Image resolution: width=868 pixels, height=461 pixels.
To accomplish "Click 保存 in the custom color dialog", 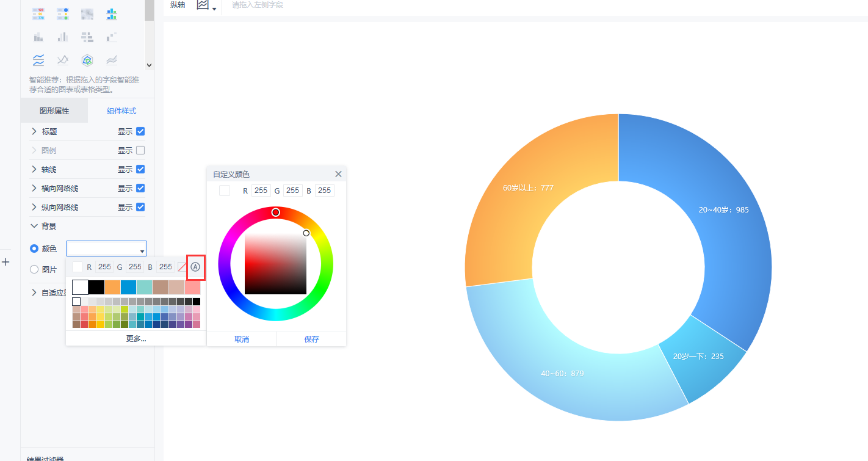I will coord(311,339).
